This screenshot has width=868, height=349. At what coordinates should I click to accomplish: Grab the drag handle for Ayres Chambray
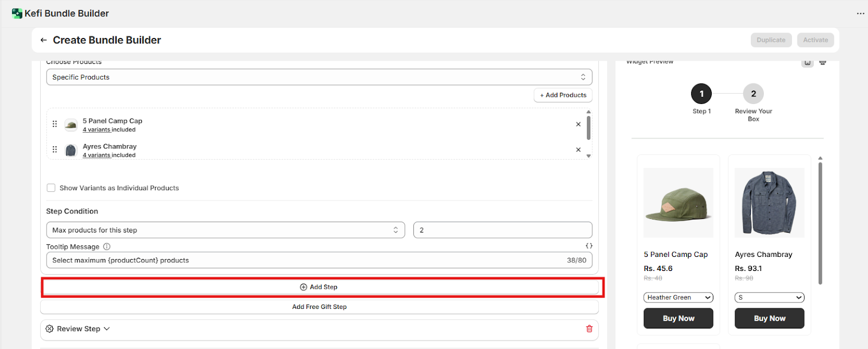[55, 150]
